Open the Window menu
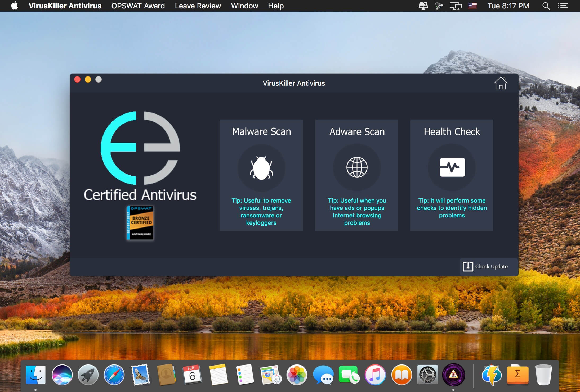This screenshot has height=392, width=580. tap(244, 6)
